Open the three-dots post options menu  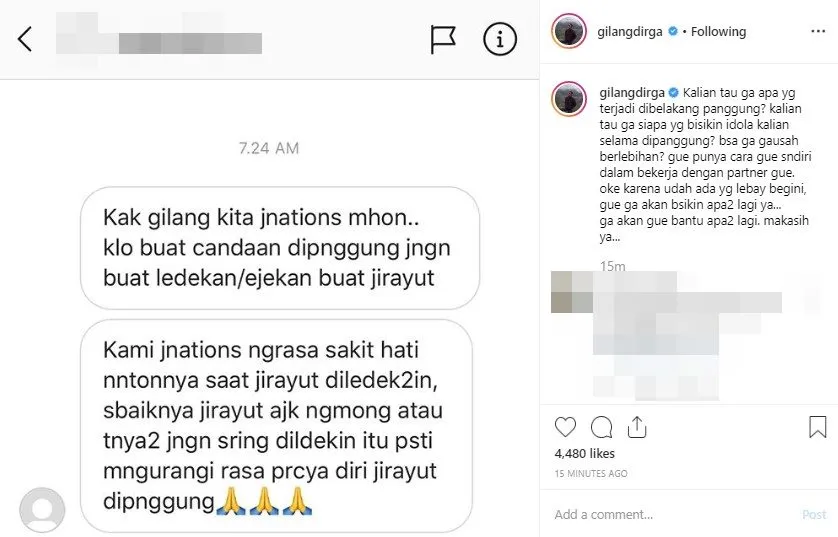click(818, 32)
